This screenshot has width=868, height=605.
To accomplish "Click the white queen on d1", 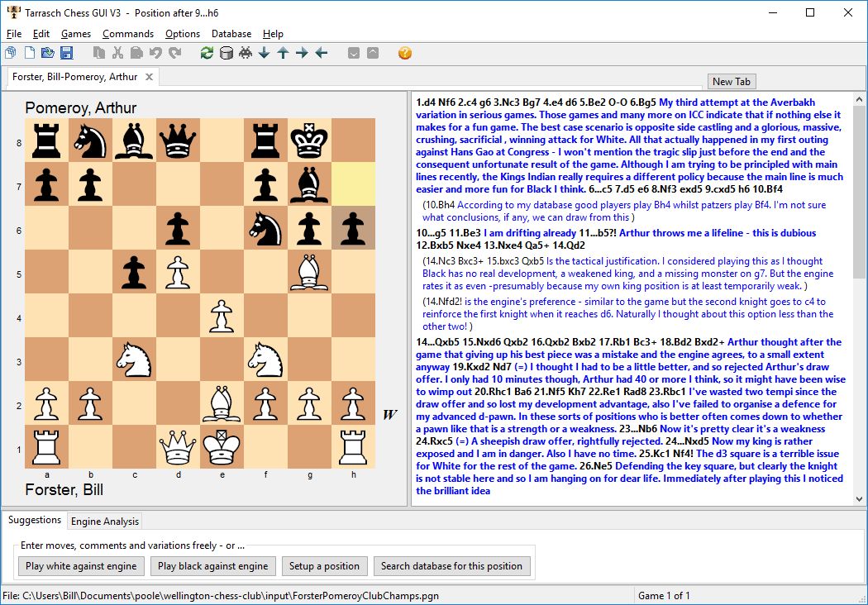I will [178, 447].
